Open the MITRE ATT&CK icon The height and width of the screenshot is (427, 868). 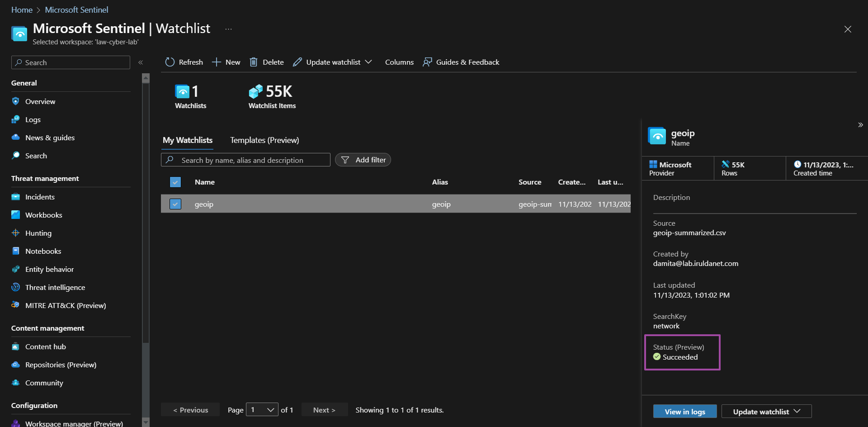point(16,305)
